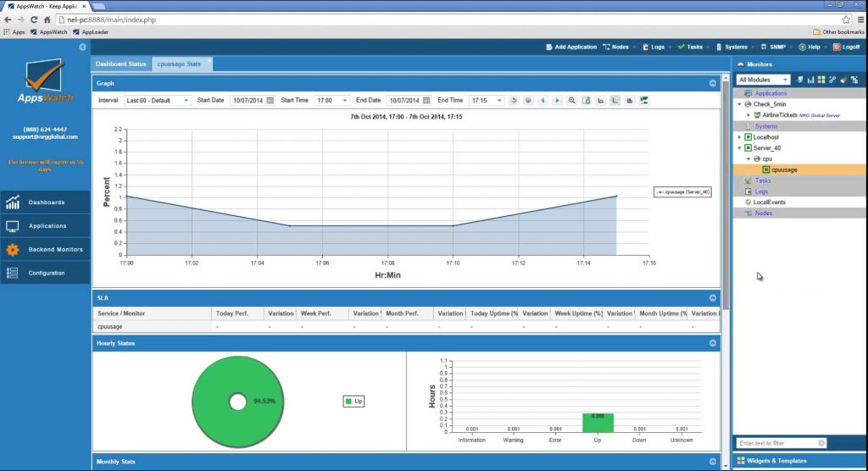Open the Start Time 17:00 dropdown
The height and width of the screenshot is (471, 868).
pos(332,100)
